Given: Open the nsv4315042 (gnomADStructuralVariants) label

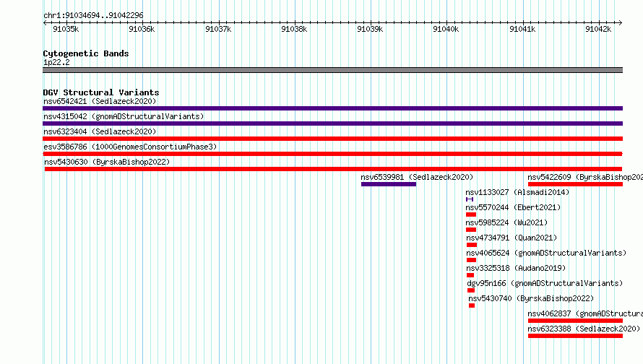Looking at the screenshot, I should (124, 116).
